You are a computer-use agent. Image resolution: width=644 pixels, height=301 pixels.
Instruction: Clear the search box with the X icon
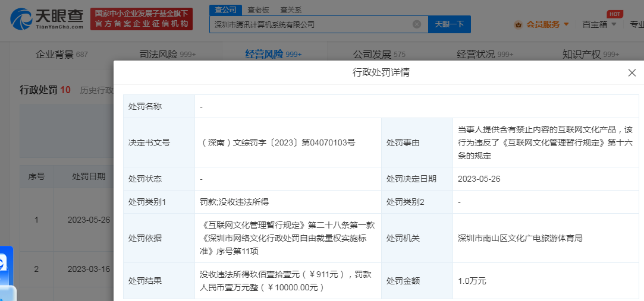pyautogui.click(x=416, y=24)
